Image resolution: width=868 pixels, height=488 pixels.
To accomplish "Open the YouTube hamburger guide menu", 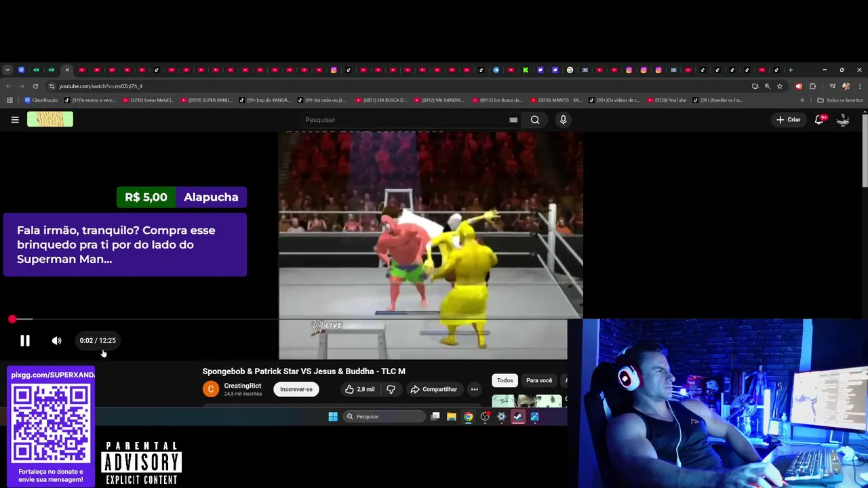I will tap(15, 120).
